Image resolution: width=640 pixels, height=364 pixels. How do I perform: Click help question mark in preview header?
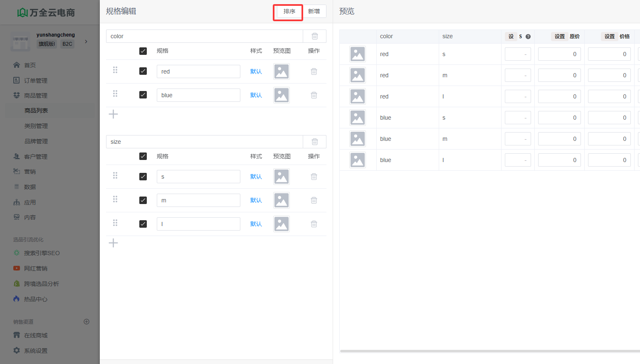click(528, 37)
